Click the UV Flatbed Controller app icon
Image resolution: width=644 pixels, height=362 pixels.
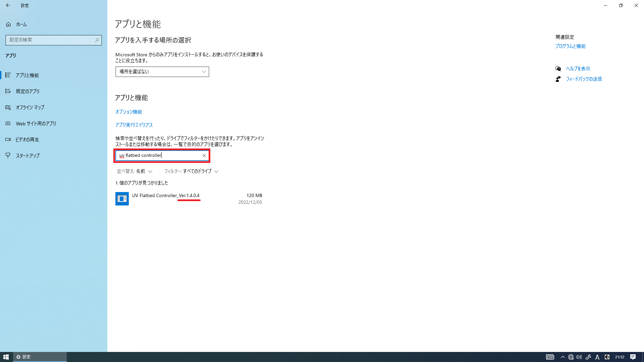pyautogui.click(x=122, y=199)
